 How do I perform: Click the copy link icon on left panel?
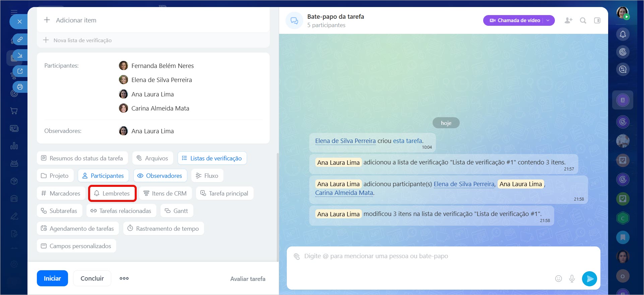click(20, 39)
